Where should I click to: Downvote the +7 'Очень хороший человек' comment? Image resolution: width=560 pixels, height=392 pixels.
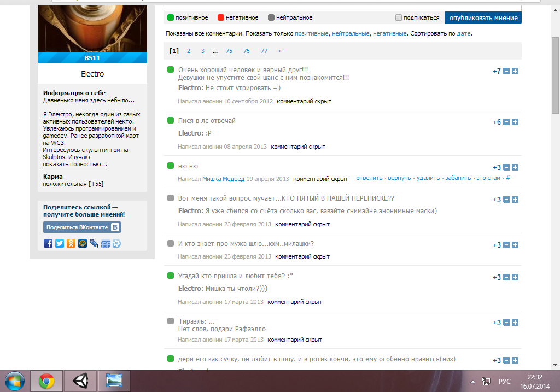tap(506, 71)
